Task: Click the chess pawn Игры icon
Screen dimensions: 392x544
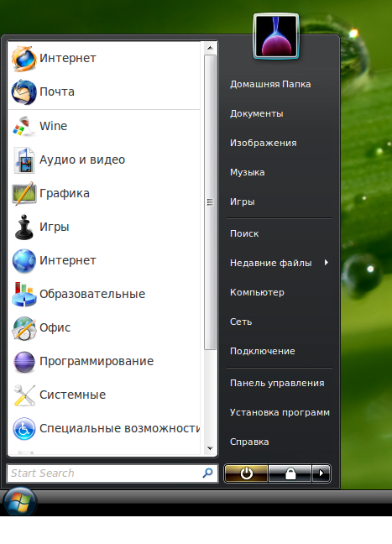Action: pyautogui.click(x=24, y=227)
